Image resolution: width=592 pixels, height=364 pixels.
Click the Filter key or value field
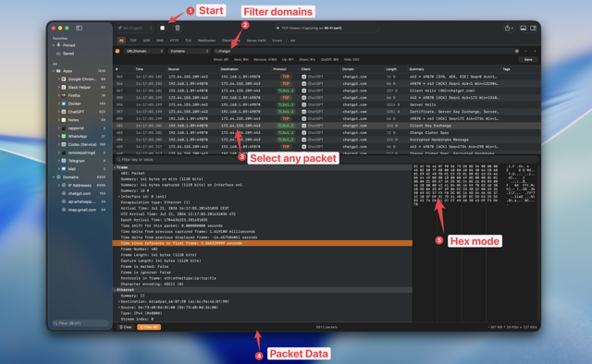coord(327,160)
